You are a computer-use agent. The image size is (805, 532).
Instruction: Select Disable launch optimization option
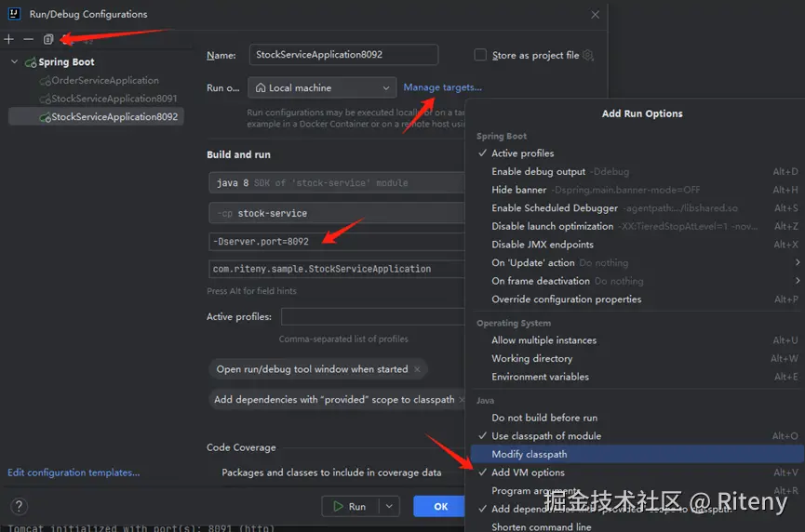coord(637,226)
